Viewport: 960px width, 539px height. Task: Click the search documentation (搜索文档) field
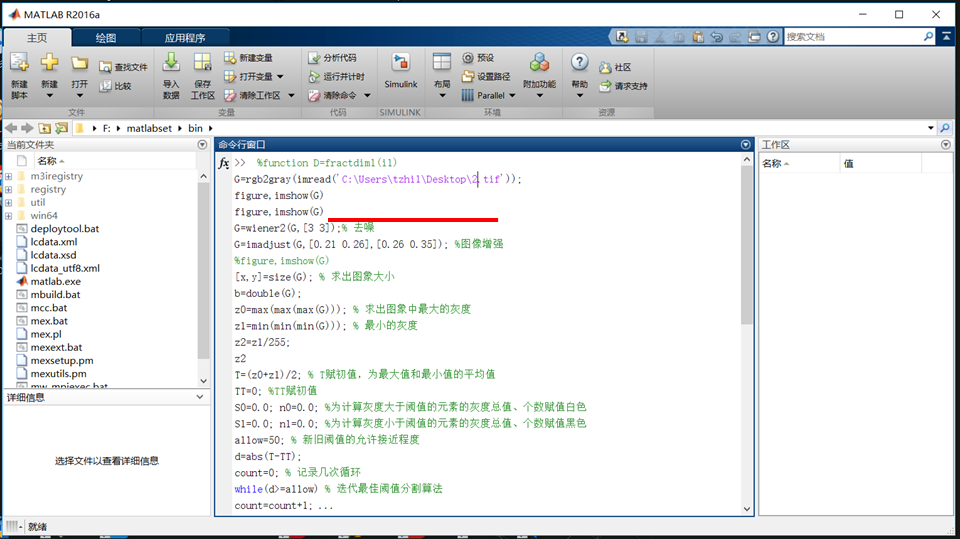(x=850, y=36)
